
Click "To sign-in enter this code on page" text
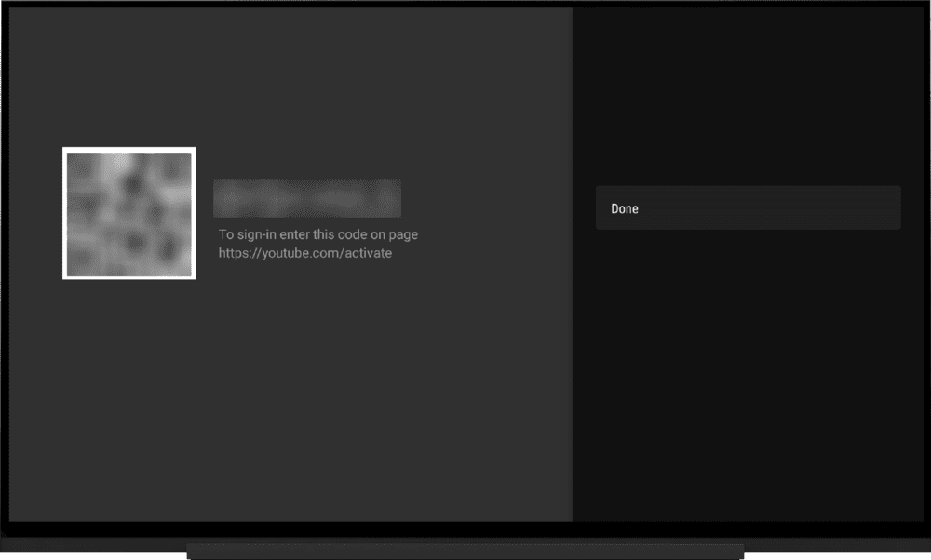tap(318, 235)
